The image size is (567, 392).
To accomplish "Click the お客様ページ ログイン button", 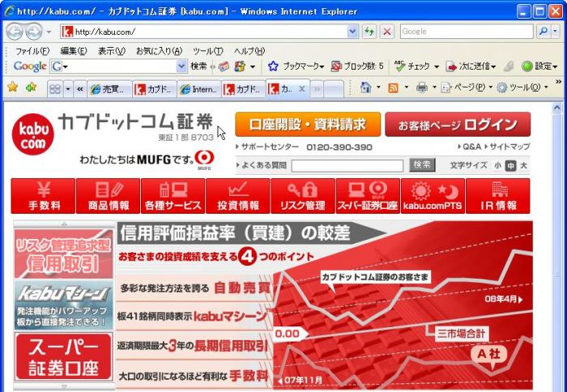I will [x=458, y=125].
